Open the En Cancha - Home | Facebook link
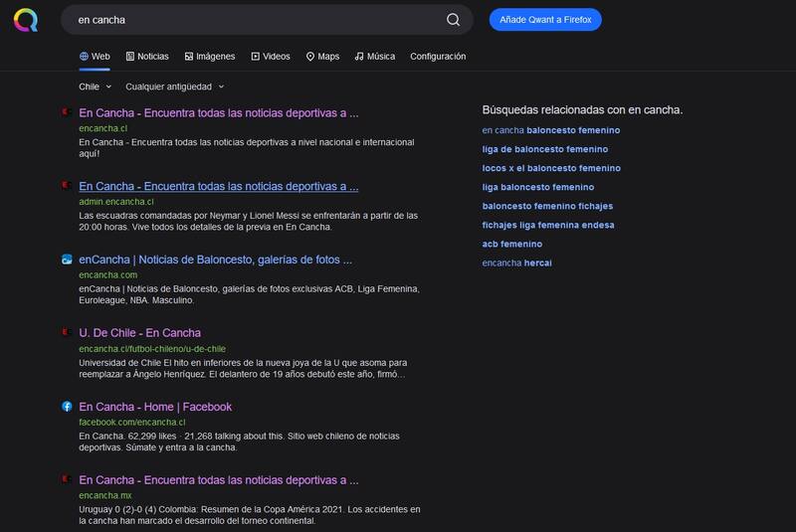796x532 pixels. click(x=155, y=407)
